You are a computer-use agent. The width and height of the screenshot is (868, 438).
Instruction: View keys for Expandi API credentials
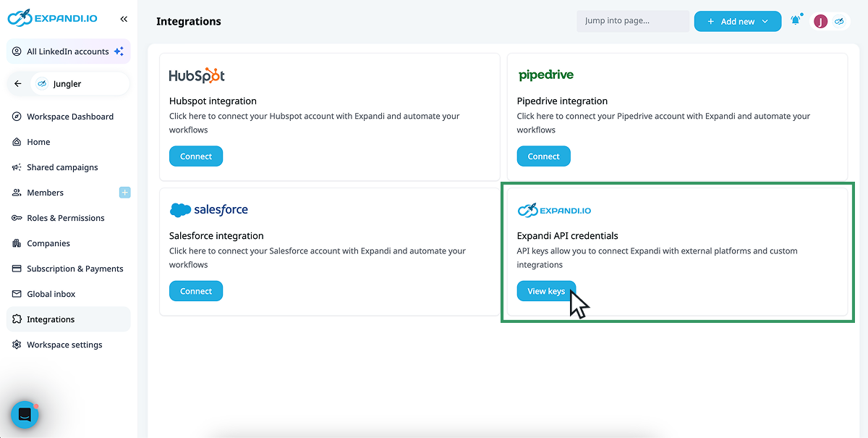click(546, 291)
